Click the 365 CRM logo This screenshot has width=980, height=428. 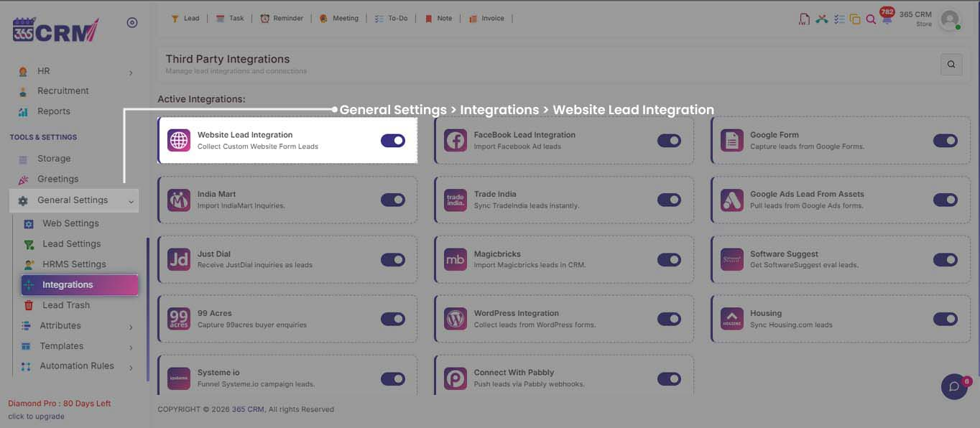click(x=56, y=30)
